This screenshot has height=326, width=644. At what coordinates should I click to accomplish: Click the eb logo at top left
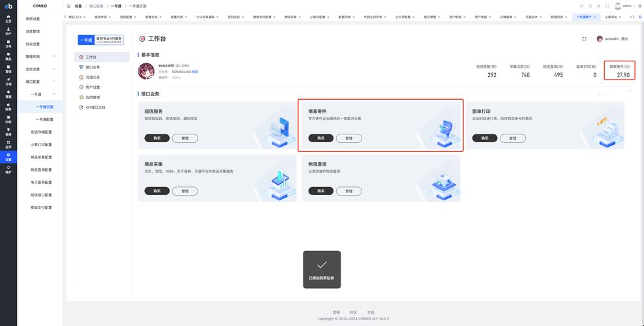coord(8,6)
